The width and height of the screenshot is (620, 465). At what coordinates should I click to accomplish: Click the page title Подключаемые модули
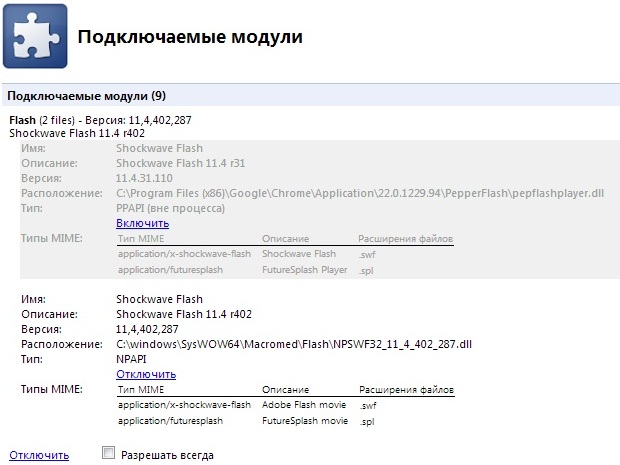tap(190, 37)
